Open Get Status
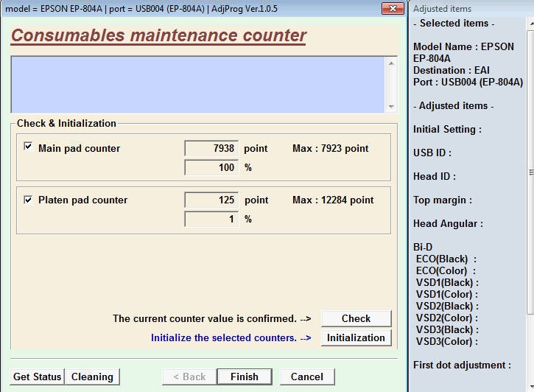The image size is (534, 392). click(37, 377)
